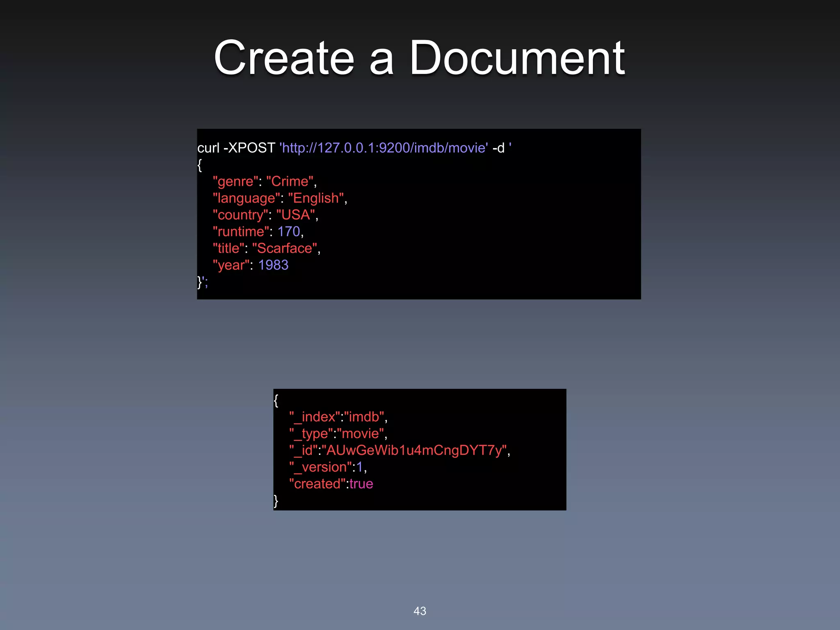840x630 pixels.
Task: Click the "_index":"imdb" response line
Action: 338,417
